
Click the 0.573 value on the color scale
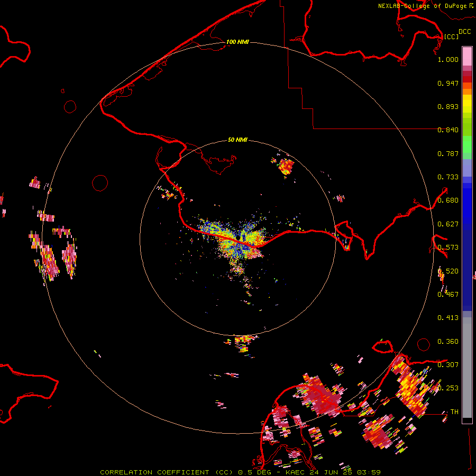(x=448, y=248)
